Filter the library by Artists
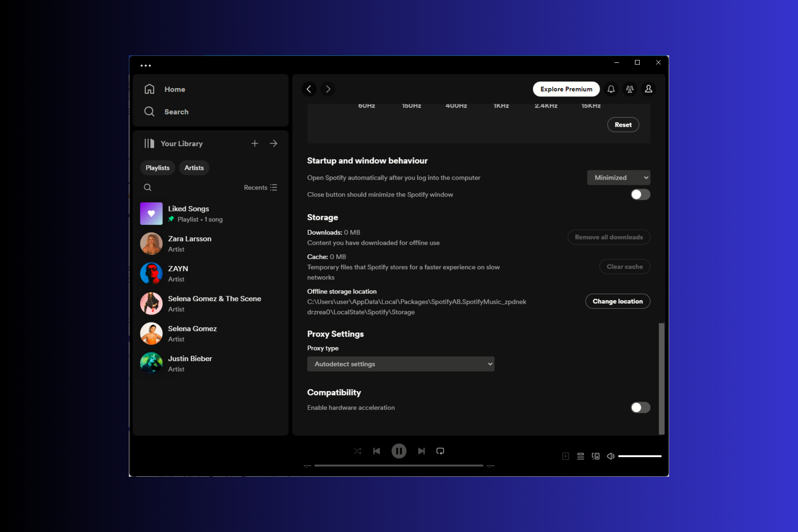The image size is (798, 532). pos(194,168)
